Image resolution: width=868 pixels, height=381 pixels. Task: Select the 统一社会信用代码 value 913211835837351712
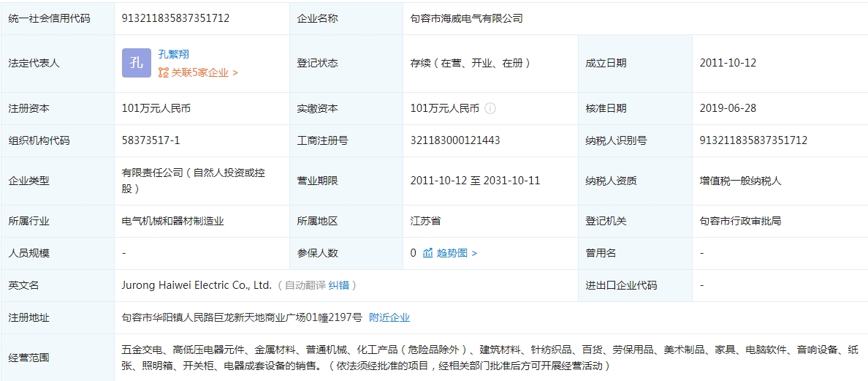click(x=175, y=18)
